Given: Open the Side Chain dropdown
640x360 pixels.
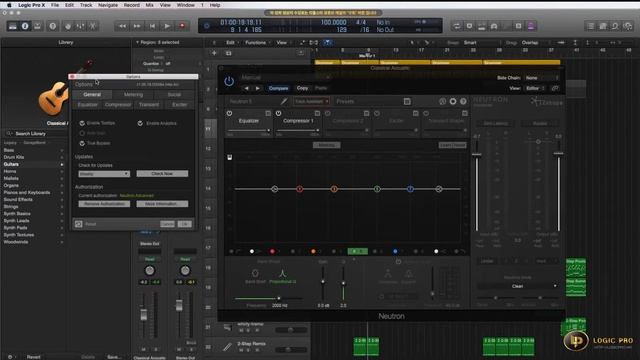Looking at the screenshot, I should click(x=541, y=78).
